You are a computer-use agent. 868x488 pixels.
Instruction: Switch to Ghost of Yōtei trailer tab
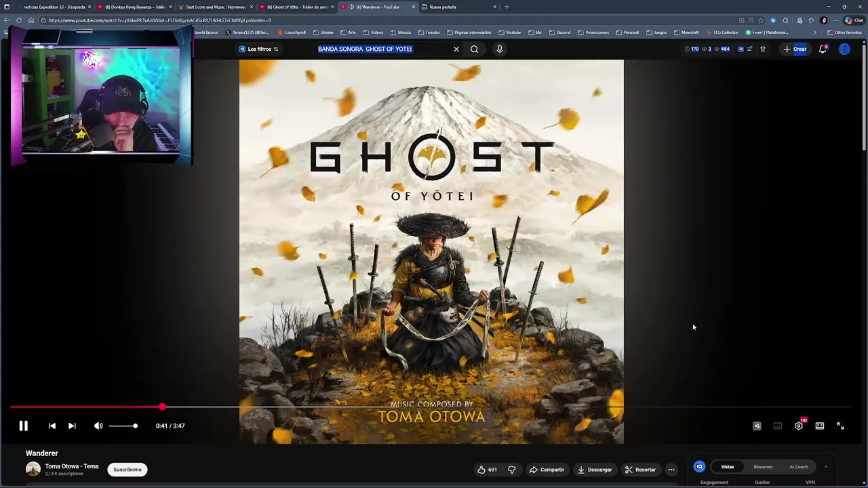[x=296, y=7]
